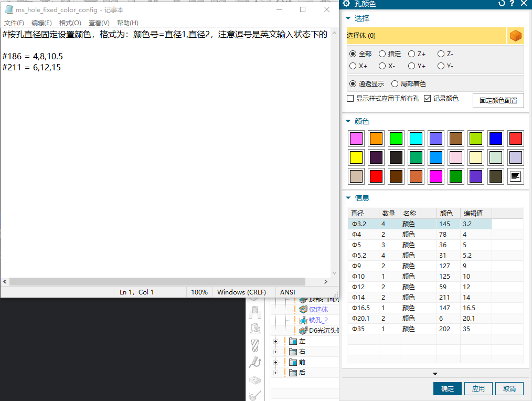532x401 pixels.
Task: Click the 应用 button
Action: point(478,389)
